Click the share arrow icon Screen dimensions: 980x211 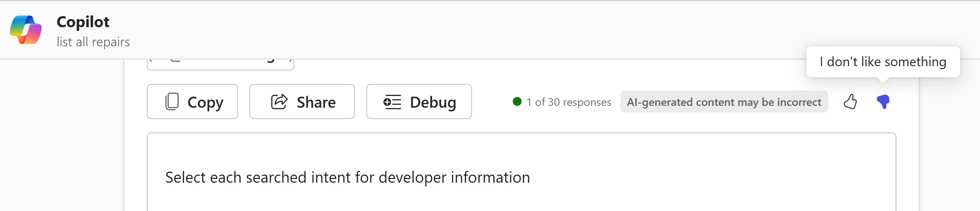tap(279, 101)
